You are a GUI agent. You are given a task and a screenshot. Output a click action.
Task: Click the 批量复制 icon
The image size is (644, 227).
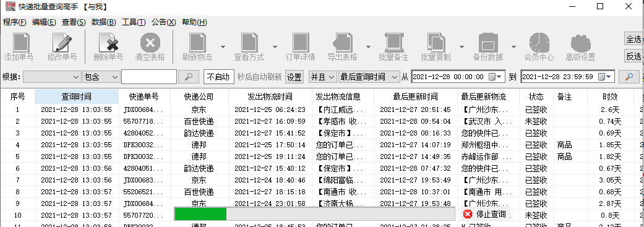436,43
